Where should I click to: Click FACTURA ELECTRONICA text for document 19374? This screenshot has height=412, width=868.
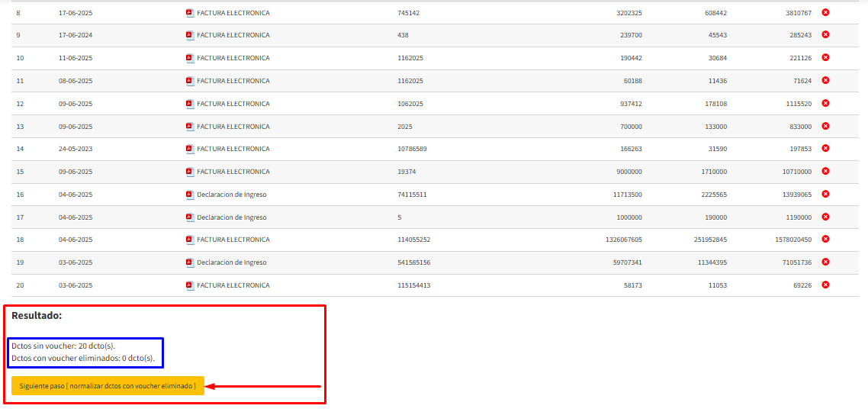[233, 172]
